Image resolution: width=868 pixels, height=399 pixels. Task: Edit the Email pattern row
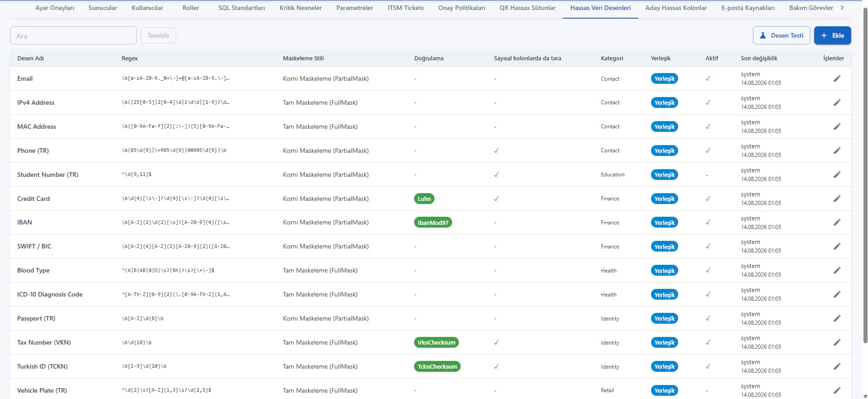(x=837, y=78)
